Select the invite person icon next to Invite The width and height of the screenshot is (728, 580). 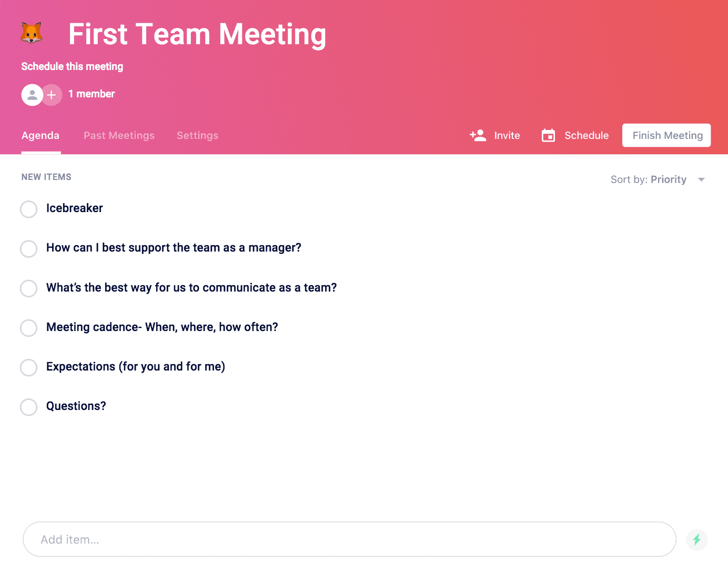tap(478, 135)
